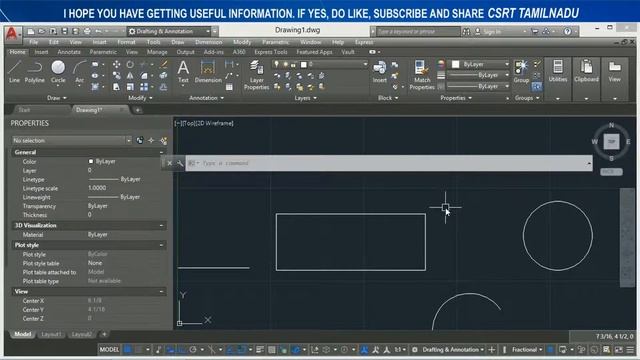This screenshot has width=640, height=360.
Task: Expand the Draw panel dropdown
Action: click(x=57, y=98)
